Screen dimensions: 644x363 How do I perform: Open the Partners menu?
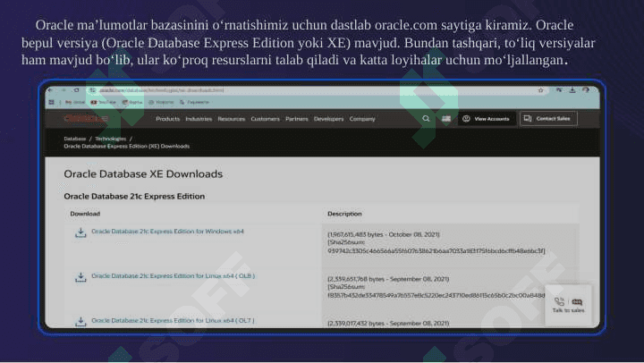(297, 119)
